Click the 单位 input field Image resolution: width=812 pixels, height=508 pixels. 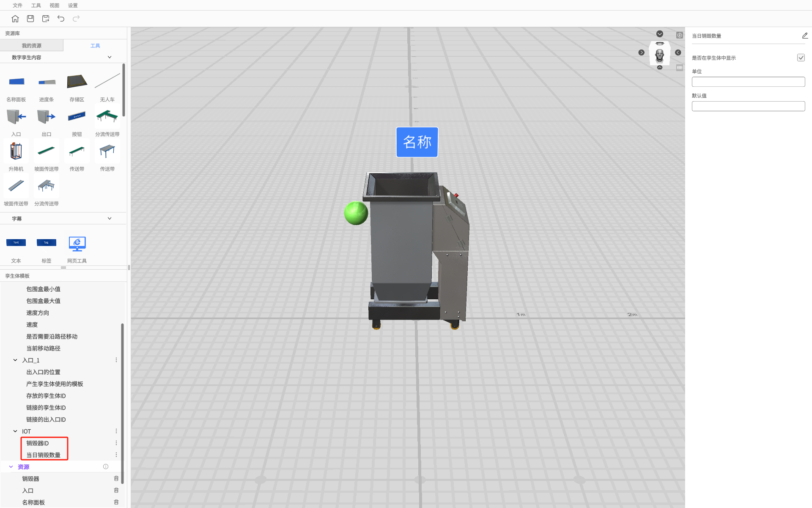[748, 82]
